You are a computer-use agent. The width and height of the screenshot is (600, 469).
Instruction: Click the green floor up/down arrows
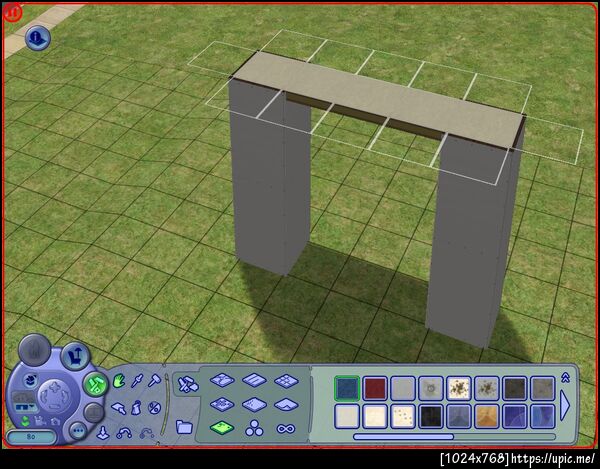[x=25, y=421]
